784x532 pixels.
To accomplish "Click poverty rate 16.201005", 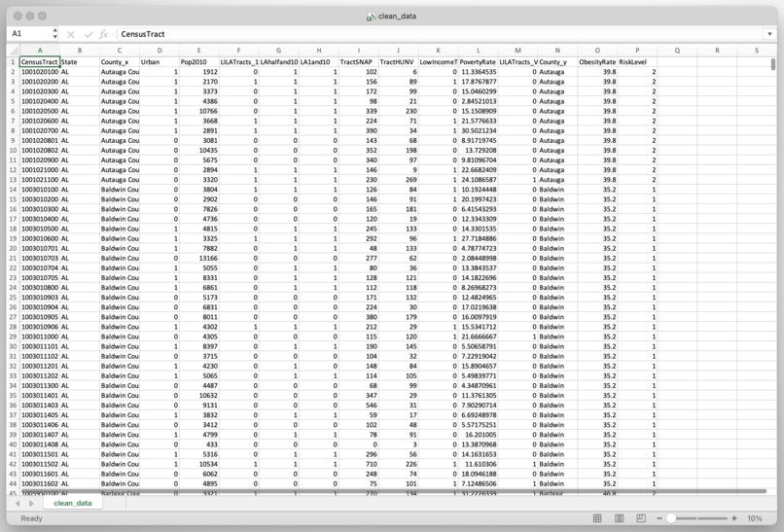I will [x=478, y=435].
